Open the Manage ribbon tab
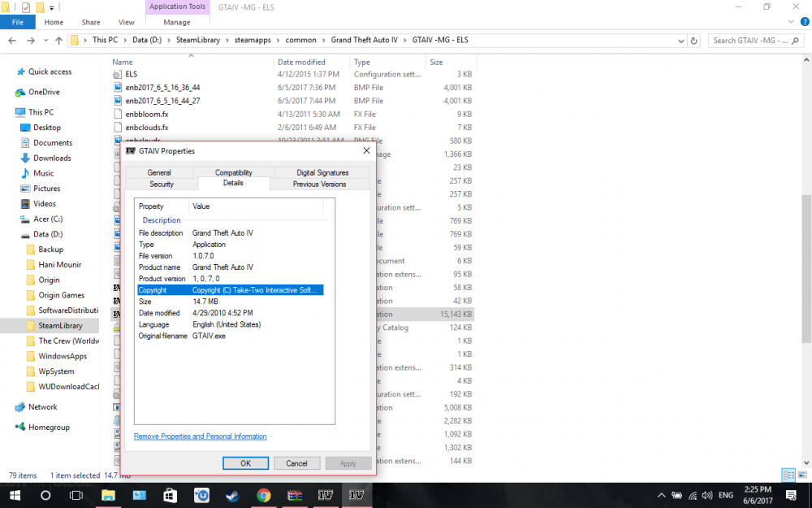This screenshot has height=508, width=812. click(177, 22)
